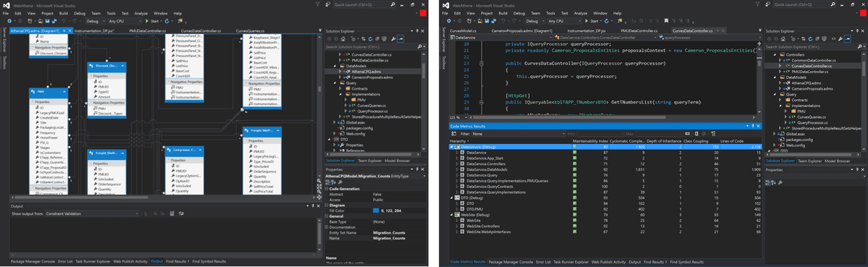Click the notifications funnel icon in right window title bar
This screenshot has width=868, height=267.
757,4
